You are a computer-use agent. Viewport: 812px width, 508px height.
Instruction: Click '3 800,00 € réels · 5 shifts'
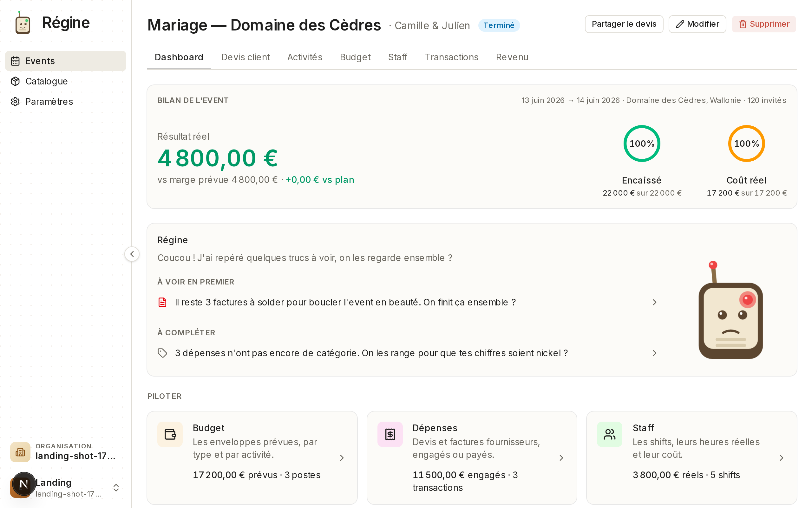click(686, 475)
